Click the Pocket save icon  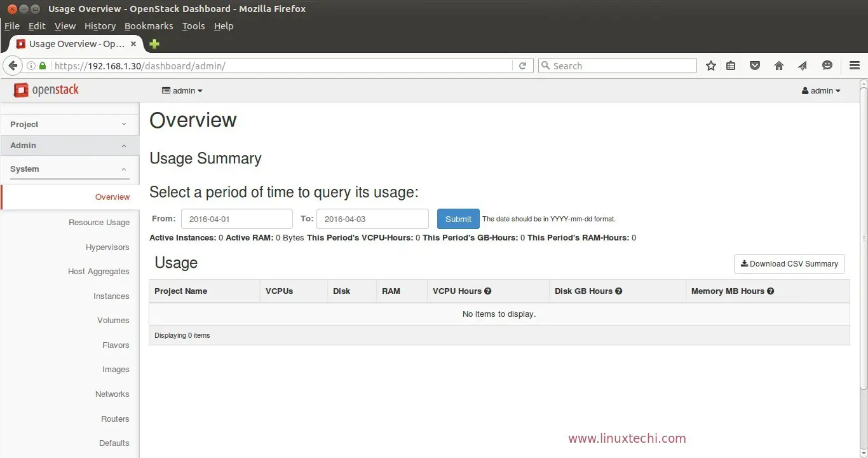pos(755,66)
